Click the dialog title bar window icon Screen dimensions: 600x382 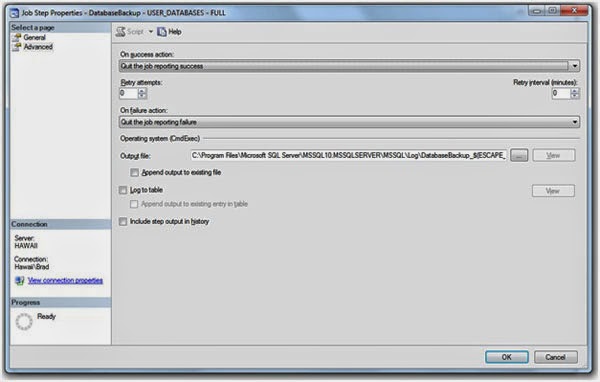point(14,13)
